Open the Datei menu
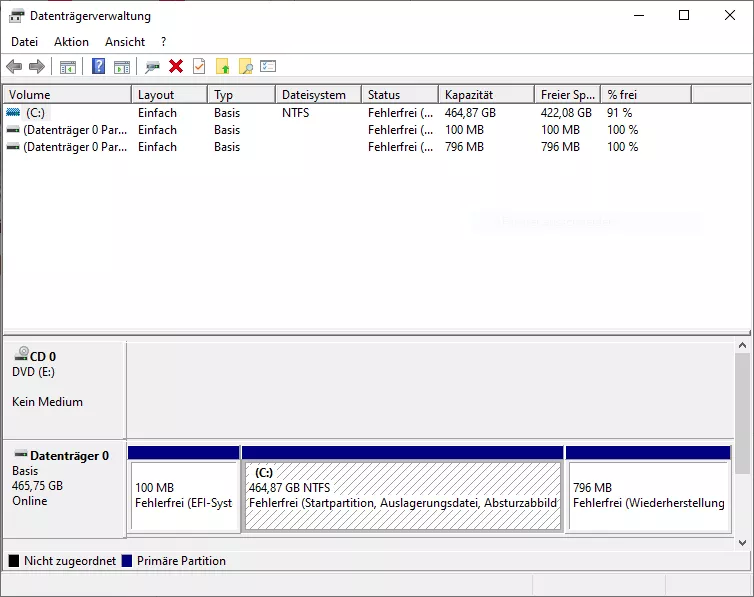 [x=24, y=42]
